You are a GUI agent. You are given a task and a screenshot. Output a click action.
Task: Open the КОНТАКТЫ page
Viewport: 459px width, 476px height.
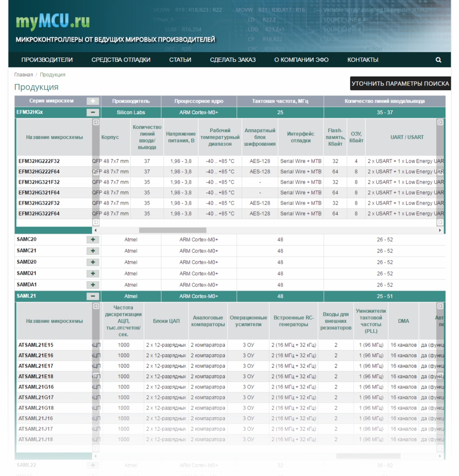[x=363, y=60]
